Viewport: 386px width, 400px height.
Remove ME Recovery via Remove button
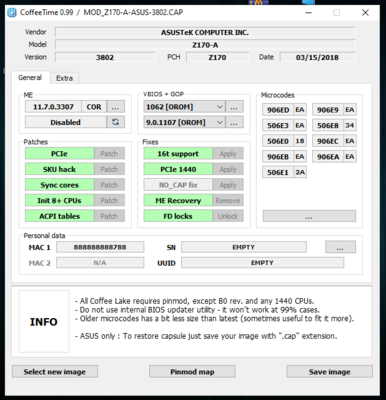228,200
